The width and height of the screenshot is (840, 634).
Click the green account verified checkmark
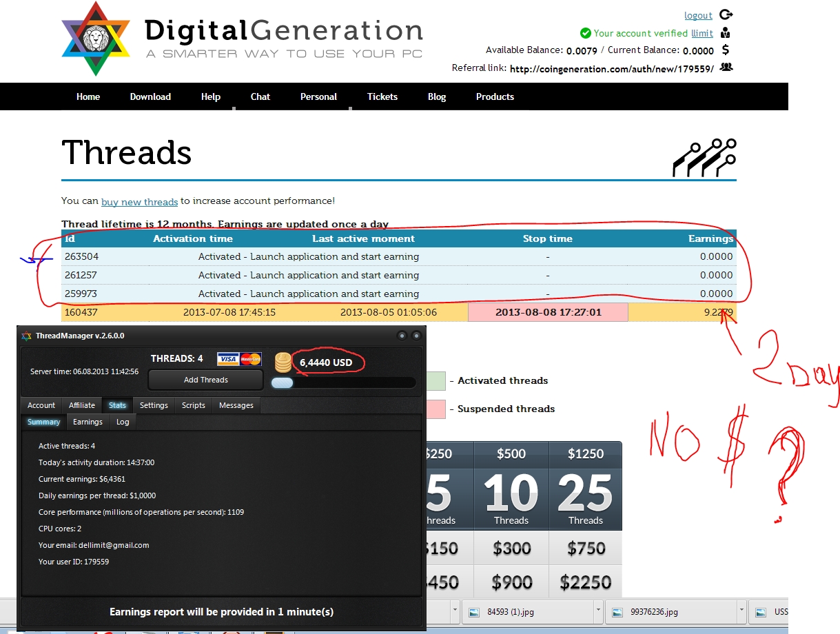pyautogui.click(x=586, y=33)
